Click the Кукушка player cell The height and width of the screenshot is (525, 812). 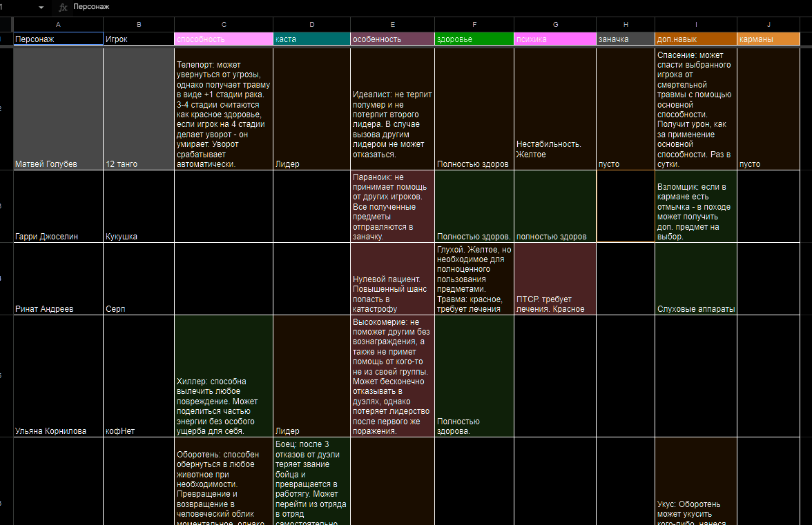point(138,206)
